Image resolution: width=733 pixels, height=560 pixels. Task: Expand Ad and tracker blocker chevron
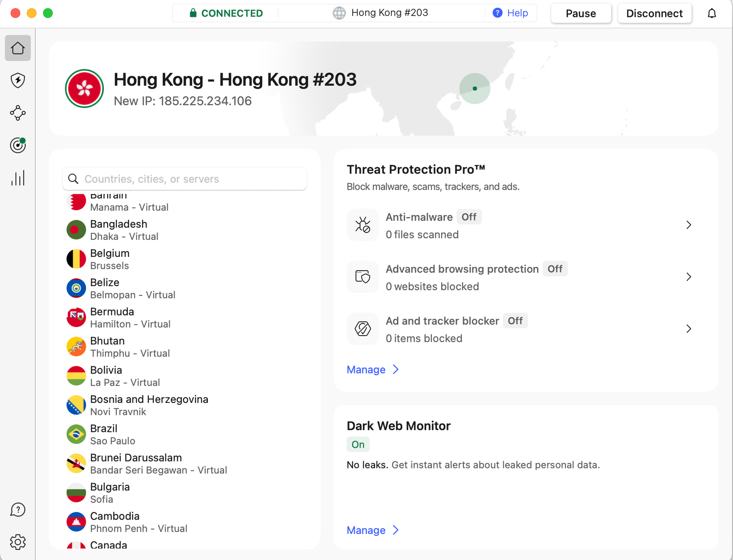click(x=689, y=329)
